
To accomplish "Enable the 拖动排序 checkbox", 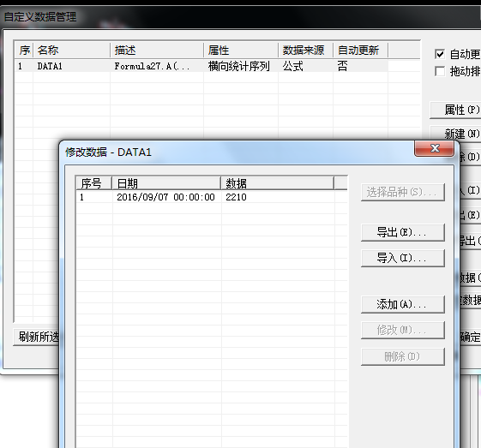I will (440, 71).
